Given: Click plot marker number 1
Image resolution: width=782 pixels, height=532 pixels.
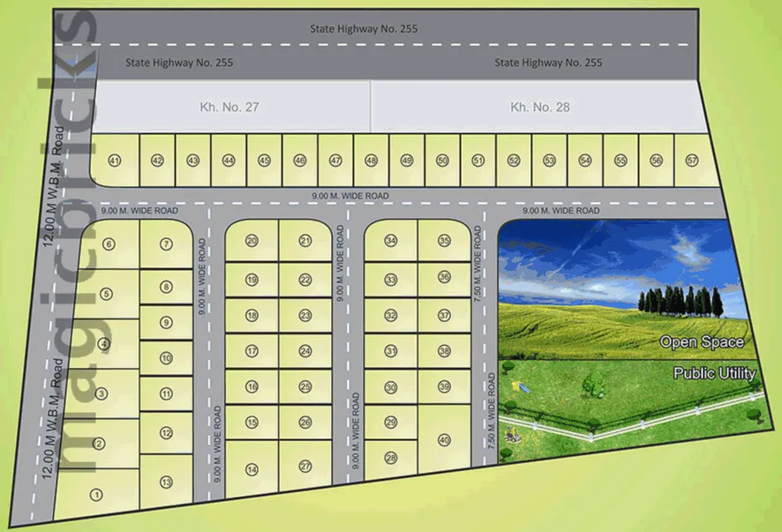Looking at the screenshot, I should click(96, 496).
